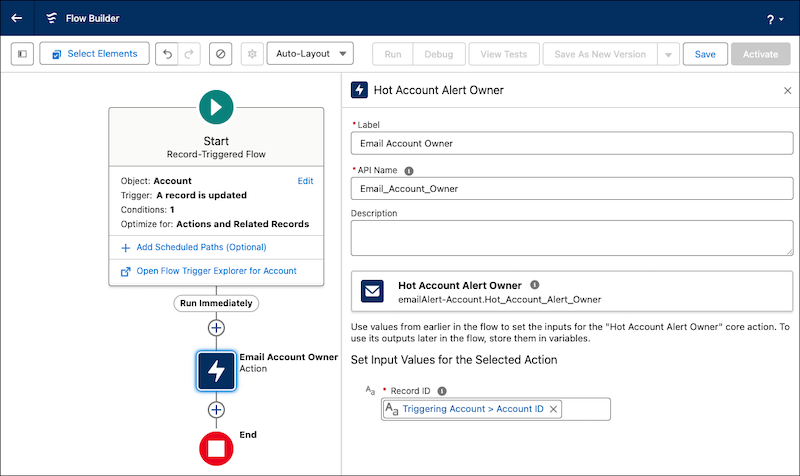
Task: Expand the Save As New Version arrow
Action: (x=668, y=54)
